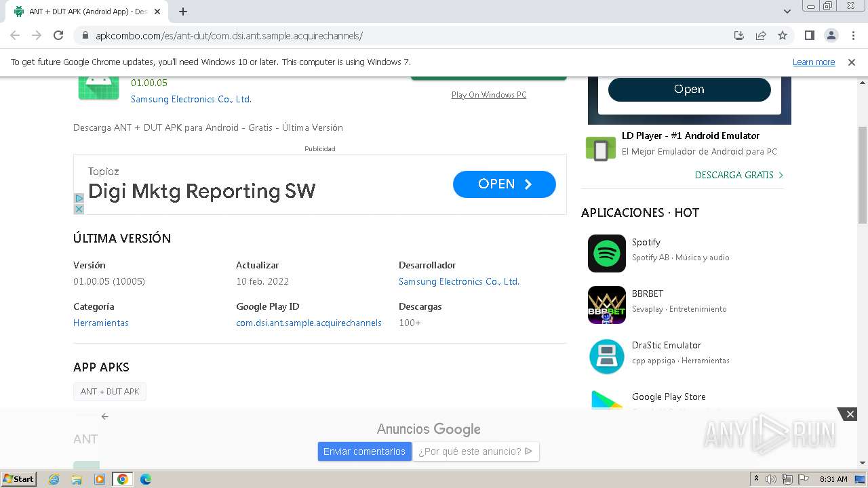Click Play On Windows PC link
868x488 pixels.
[x=489, y=95]
